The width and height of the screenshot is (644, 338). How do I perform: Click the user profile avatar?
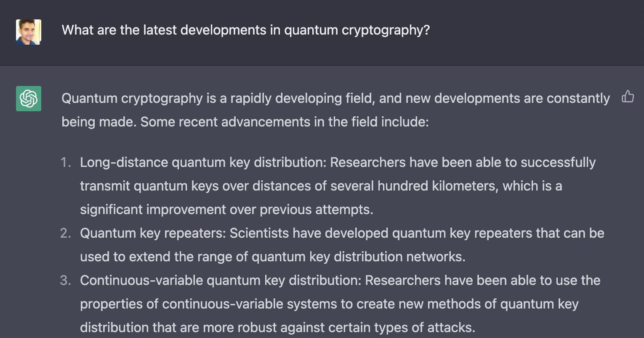pos(29,32)
